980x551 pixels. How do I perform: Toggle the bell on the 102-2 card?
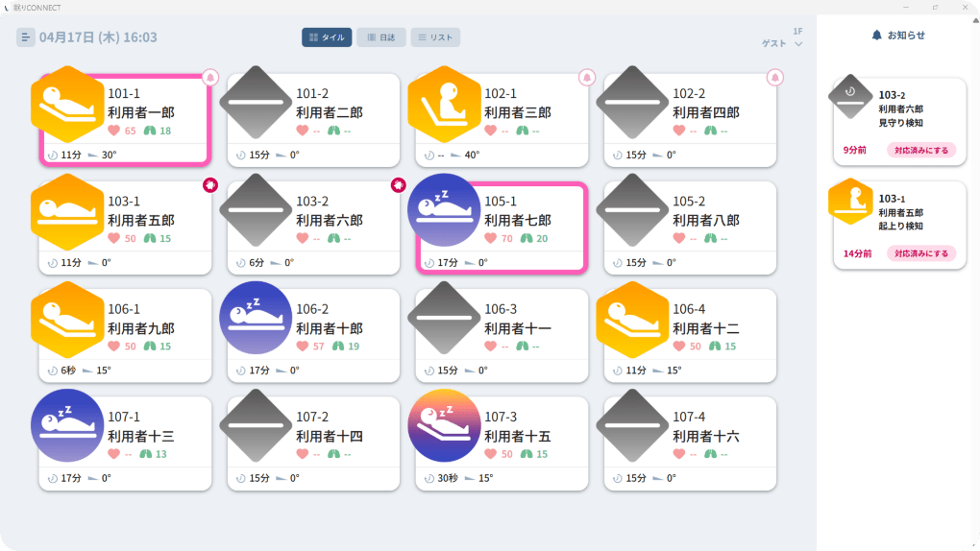pyautogui.click(x=775, y=78)
